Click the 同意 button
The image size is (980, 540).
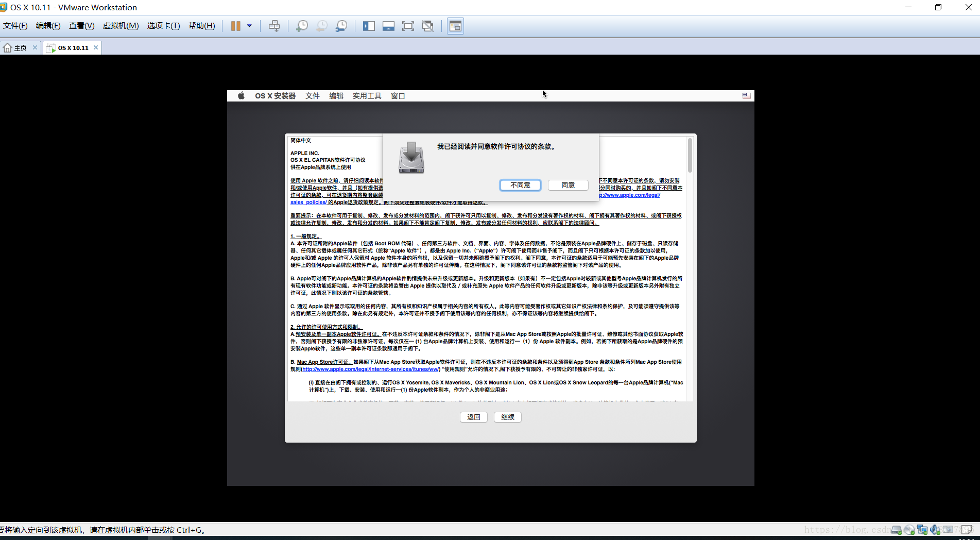(x=568, y=185)
